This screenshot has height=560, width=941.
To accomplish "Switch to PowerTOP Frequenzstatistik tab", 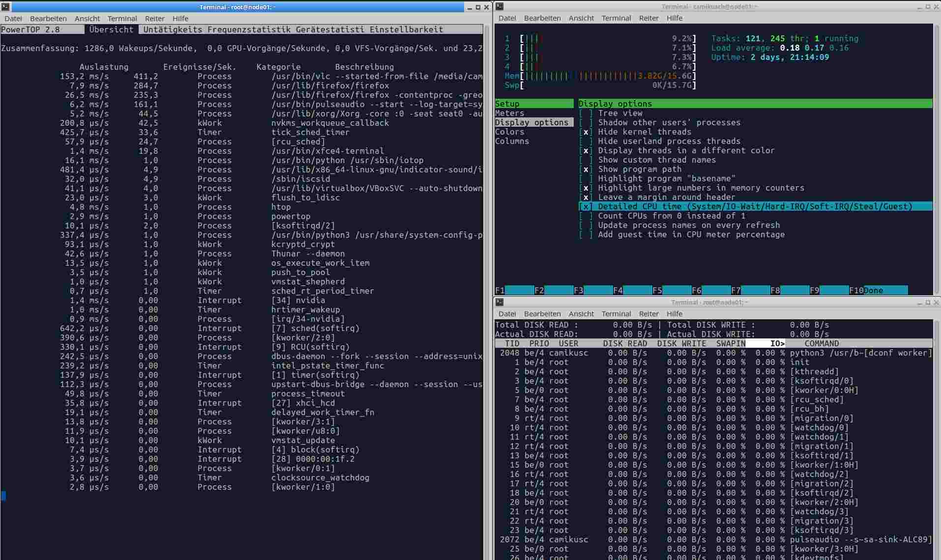I will 249,29.
